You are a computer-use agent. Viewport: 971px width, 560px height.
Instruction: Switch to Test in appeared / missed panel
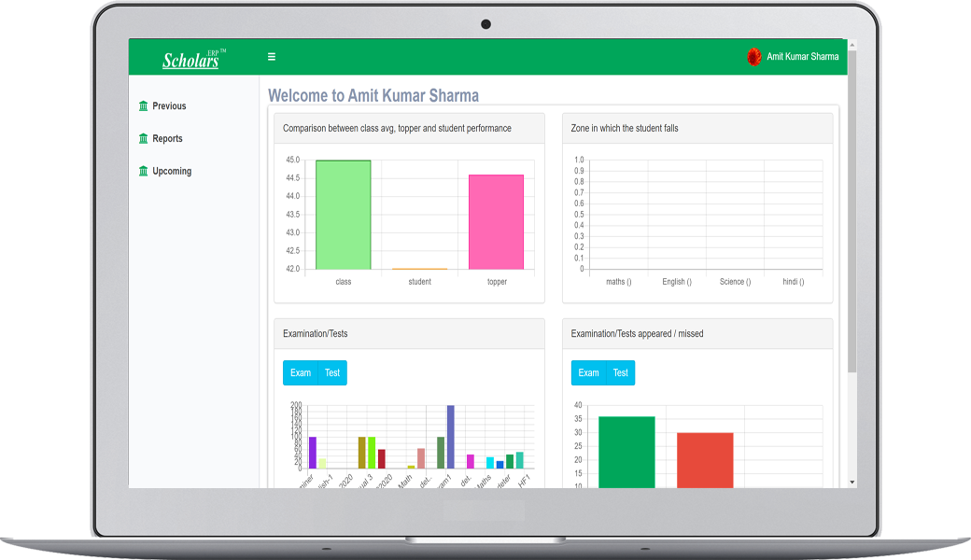coord(621,372)
